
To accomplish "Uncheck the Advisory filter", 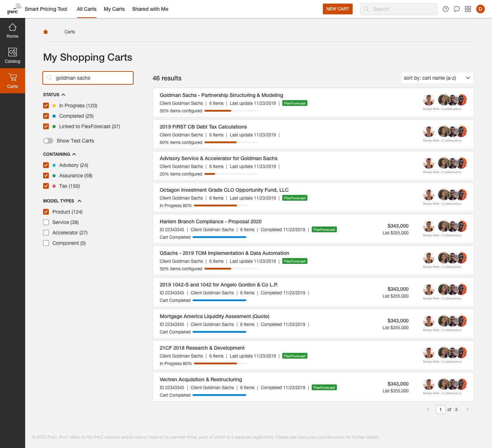I will point(46,165).
